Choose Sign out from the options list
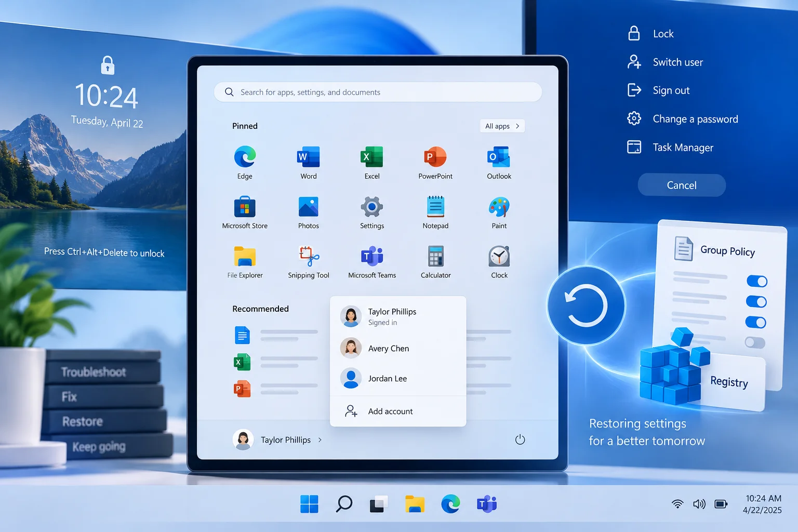Image resolution: width=798 pixels, height=532 pixels. pyautogui.click(x=658, y=90)
